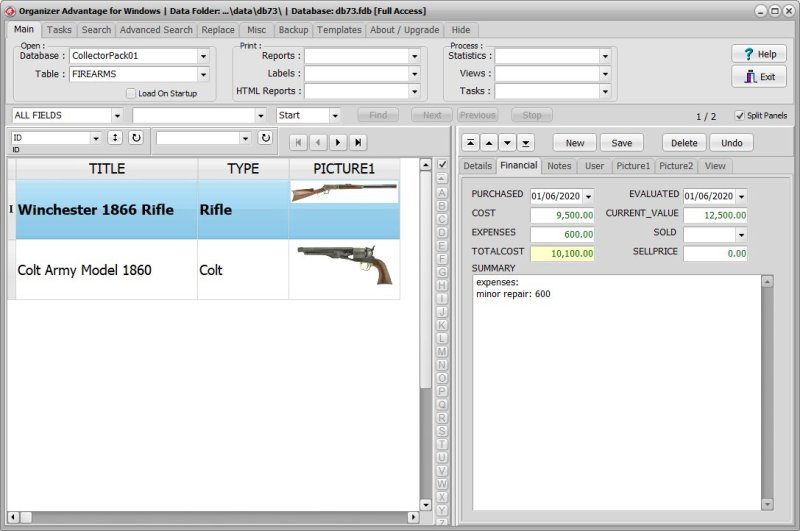The width and height of the screenshot is (800, 531).
Task: Switch to the Details record tab
Action: pos(478,166)
